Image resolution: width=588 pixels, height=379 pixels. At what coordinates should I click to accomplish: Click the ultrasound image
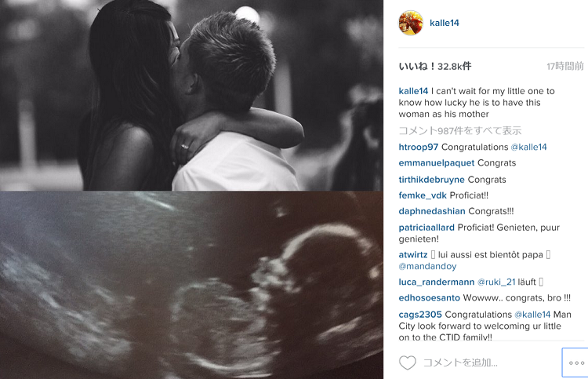click(191, 285)
